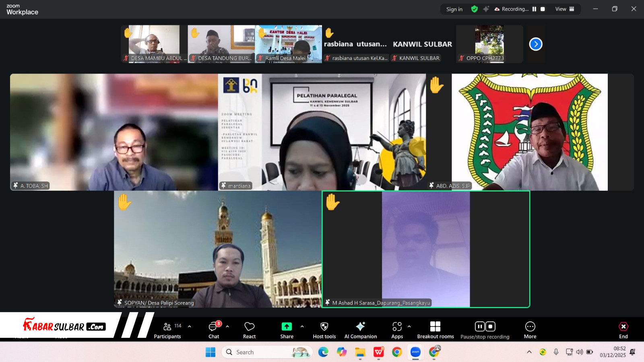Screen dimensions: 644x362
Task: Launch AI Companion
Action: [x=360, y=330]
